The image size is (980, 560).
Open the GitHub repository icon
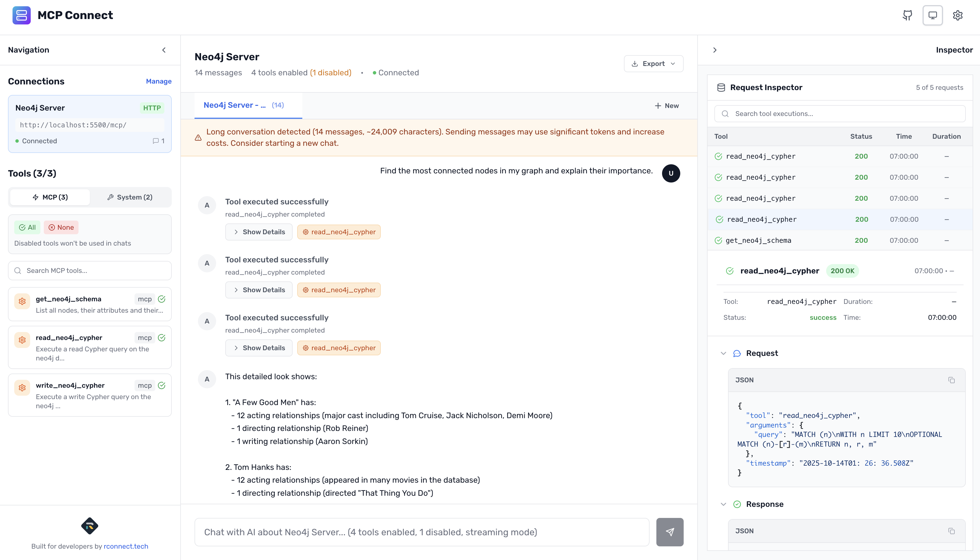click(x=907, y=15)
